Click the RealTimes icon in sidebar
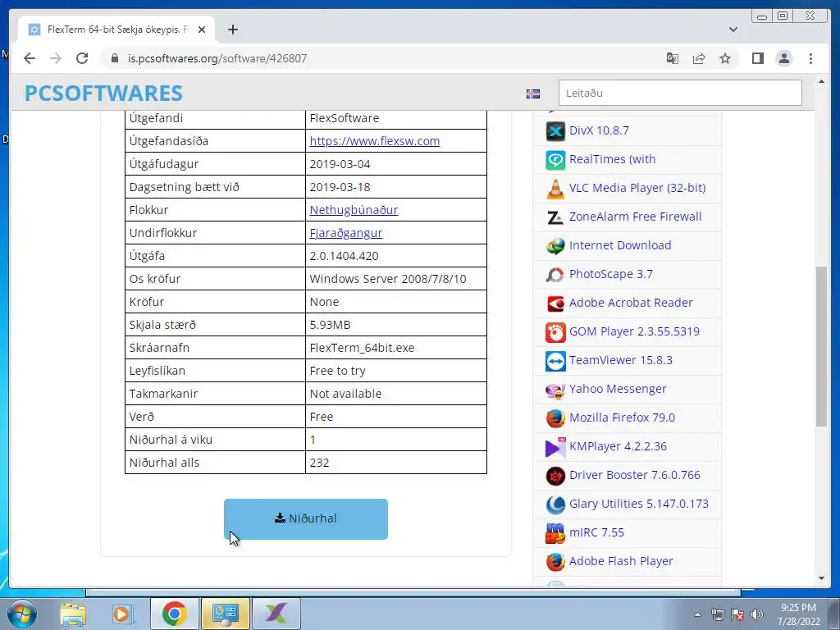The height and width of the screenshot is (630, 840). point(555,160)
